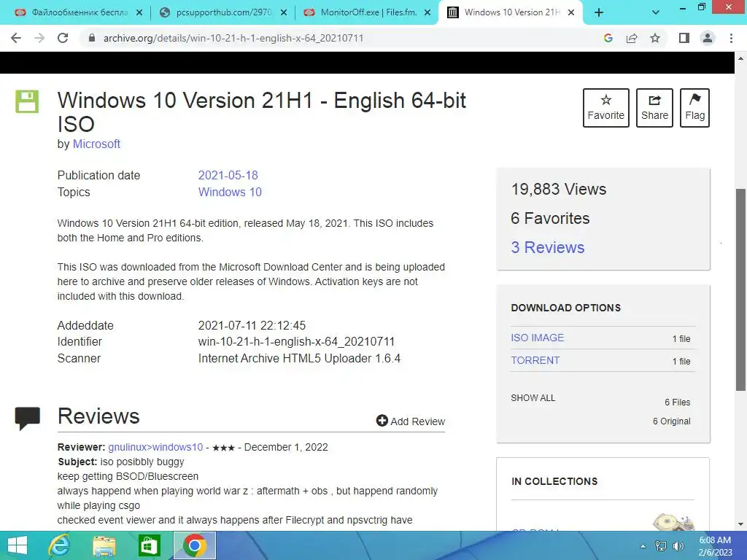
Task: Launch Internet Explorer from the taskbar
Action: click(59, 545)
